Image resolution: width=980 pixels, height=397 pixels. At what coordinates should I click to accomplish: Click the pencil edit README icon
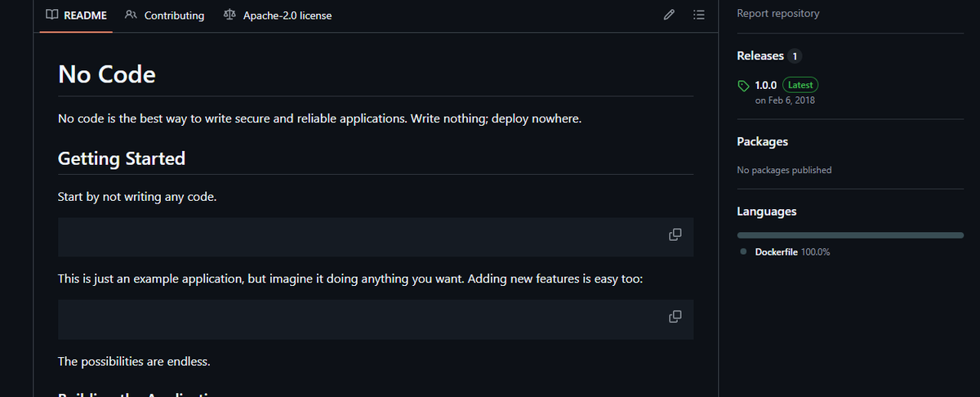pos(669,15)
